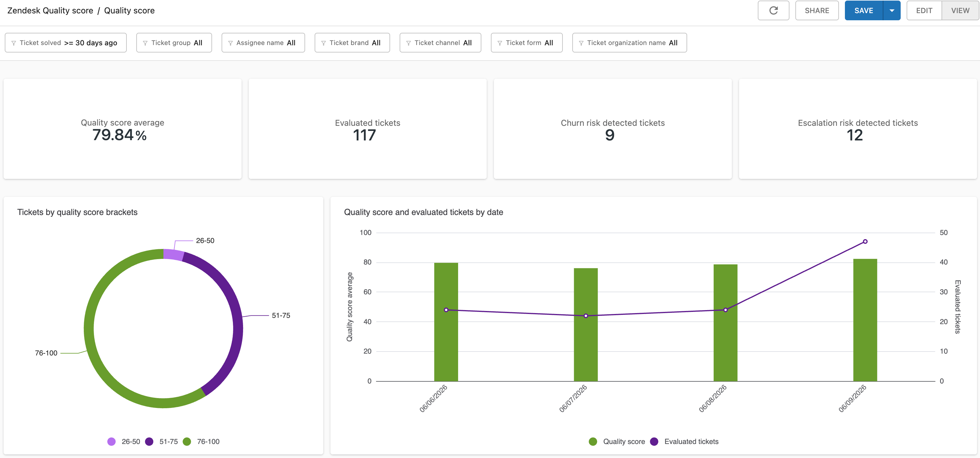The width and height of the screenshot is (980, 458).
Task: Toggle the 51-75 legend entry
Action: click(x=161, y=441)
